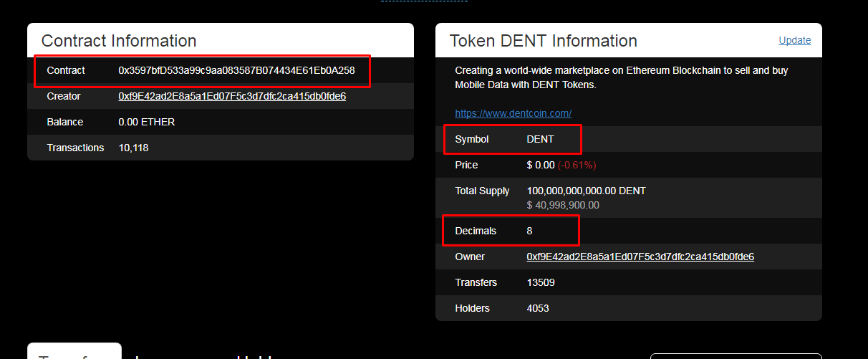Click the Holders row label
This screenshot has height=359, width=868.
[473, 308]
